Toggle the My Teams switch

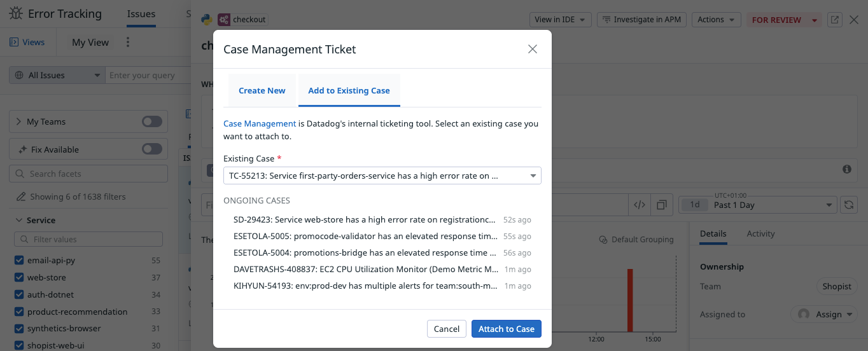pos(151,121)
